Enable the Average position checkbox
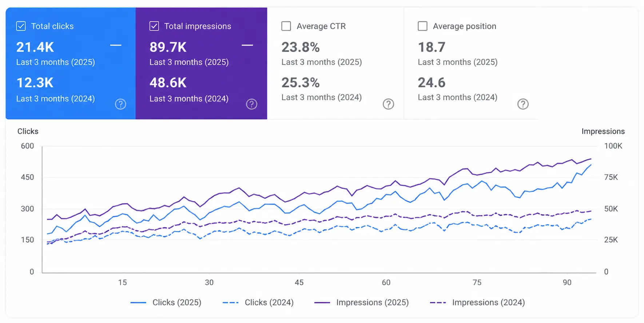 (x=422, y=26)
